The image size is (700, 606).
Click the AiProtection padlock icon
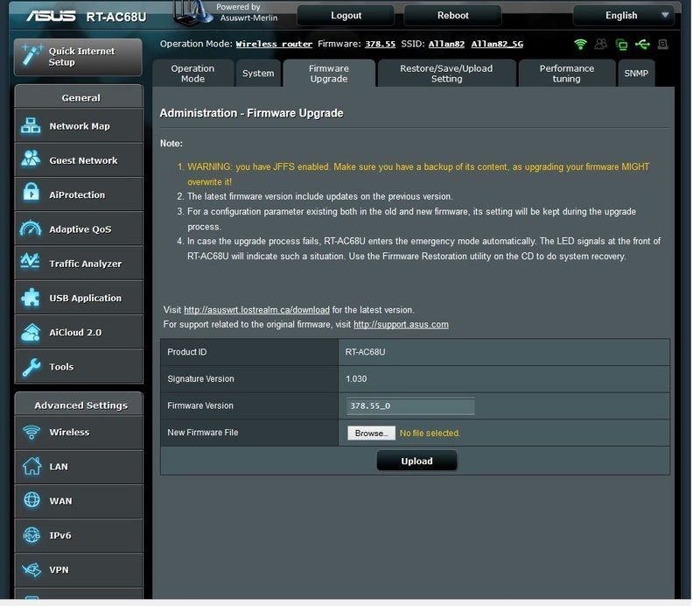click(x=31, y=193)
